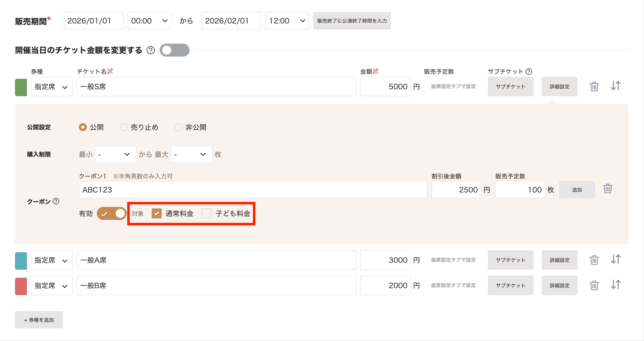Screen dimensions: 644x341
Task: Toggle 開催当日のチケット金額を変更する switch
Action: click(174, 50)
